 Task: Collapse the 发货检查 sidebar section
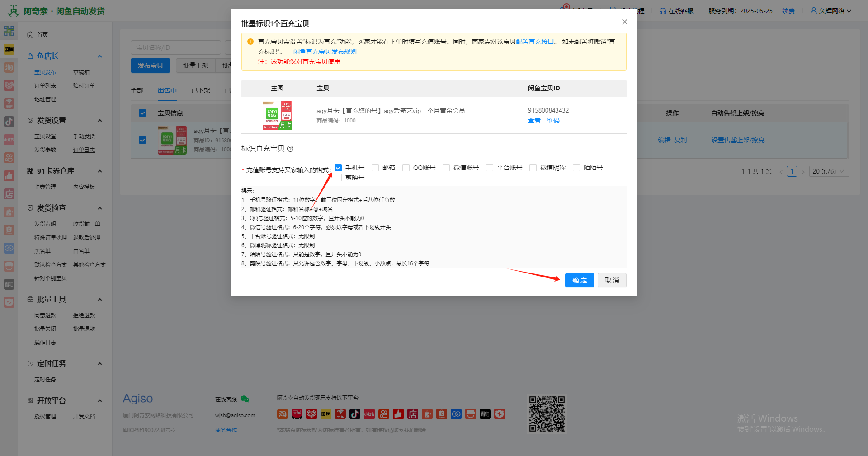click(100, 208)
